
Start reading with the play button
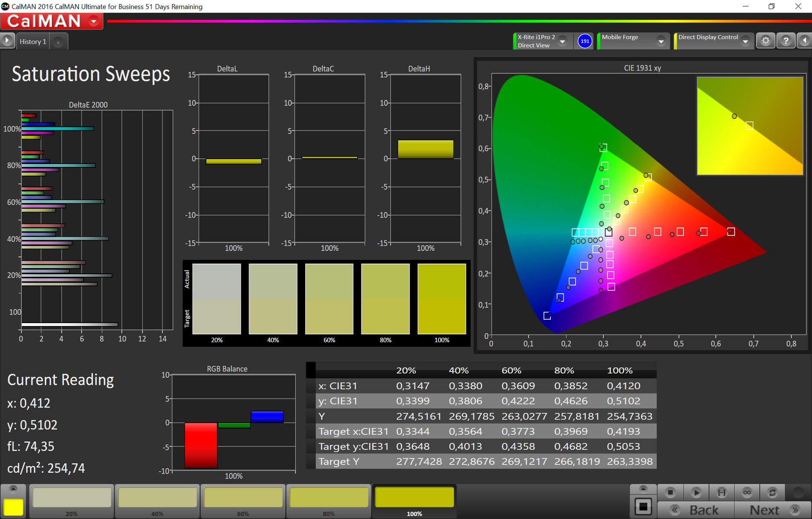pos(696,492)
